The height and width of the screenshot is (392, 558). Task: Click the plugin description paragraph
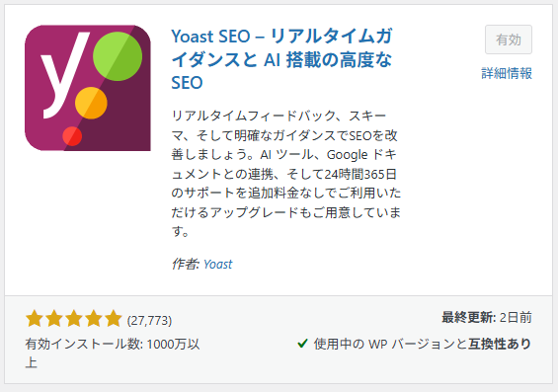pyautogui.click(x=286, y=174)
